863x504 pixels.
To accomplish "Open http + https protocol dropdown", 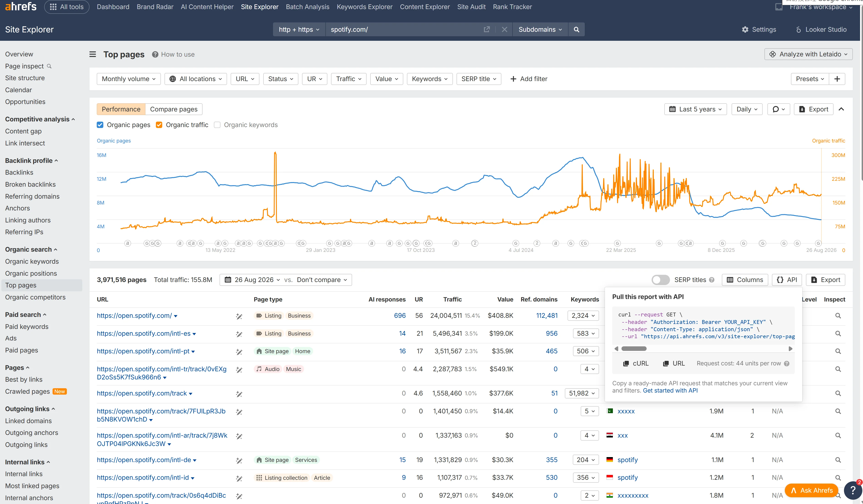I will click(x=299, y=29).
